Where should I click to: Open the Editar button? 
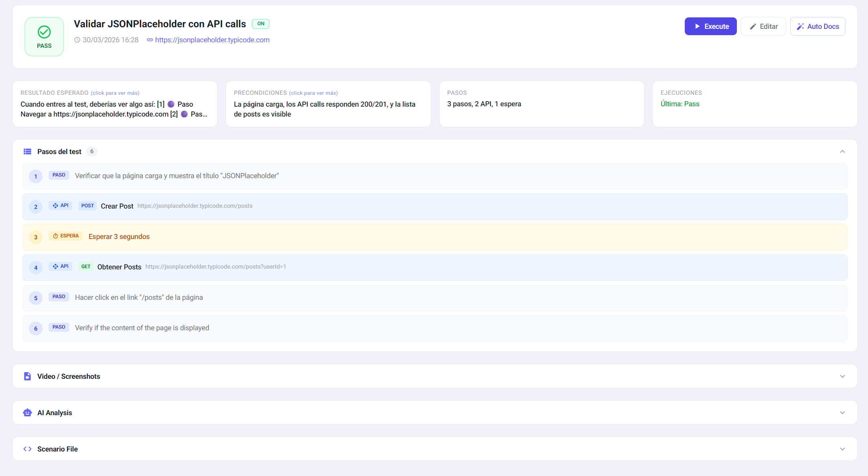click(763, 26)
